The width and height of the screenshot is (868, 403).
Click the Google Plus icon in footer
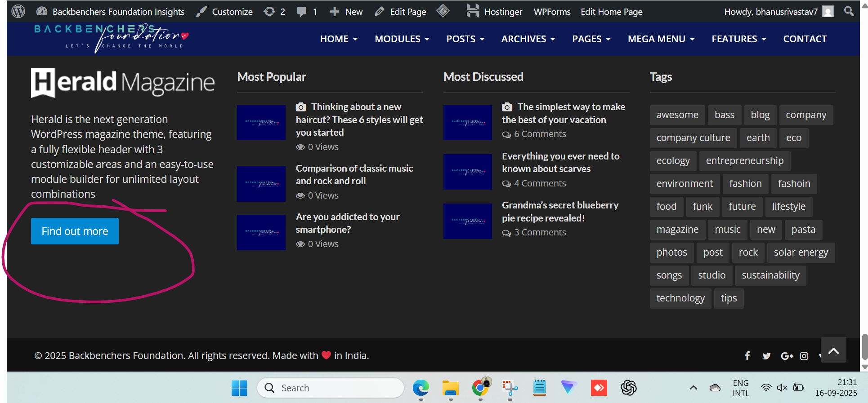(787, 356)
